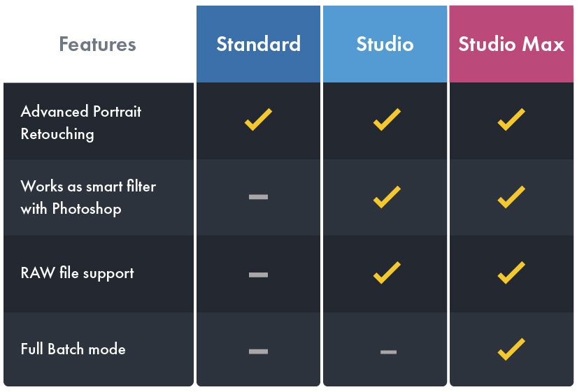
Task: Click RAW file support label
Action: tap(77, 273)
